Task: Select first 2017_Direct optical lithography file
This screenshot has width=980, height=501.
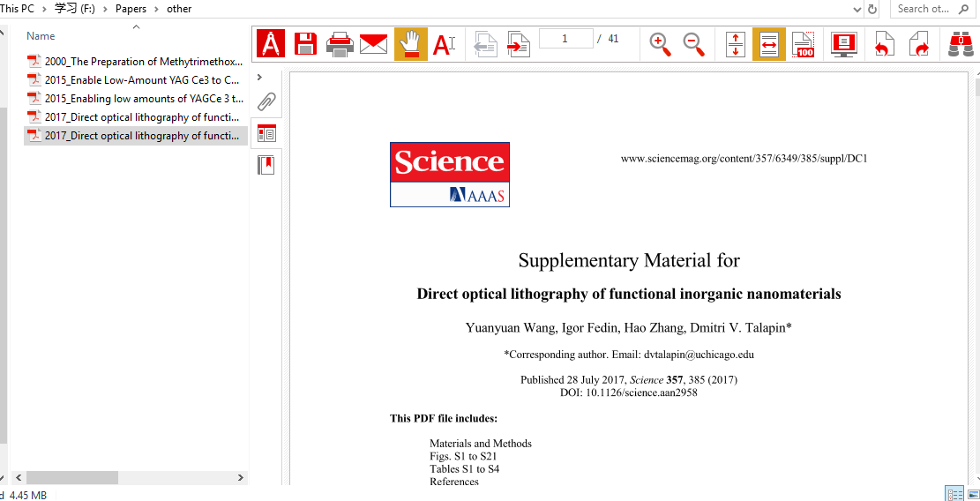Action: [x=134, y=116]
